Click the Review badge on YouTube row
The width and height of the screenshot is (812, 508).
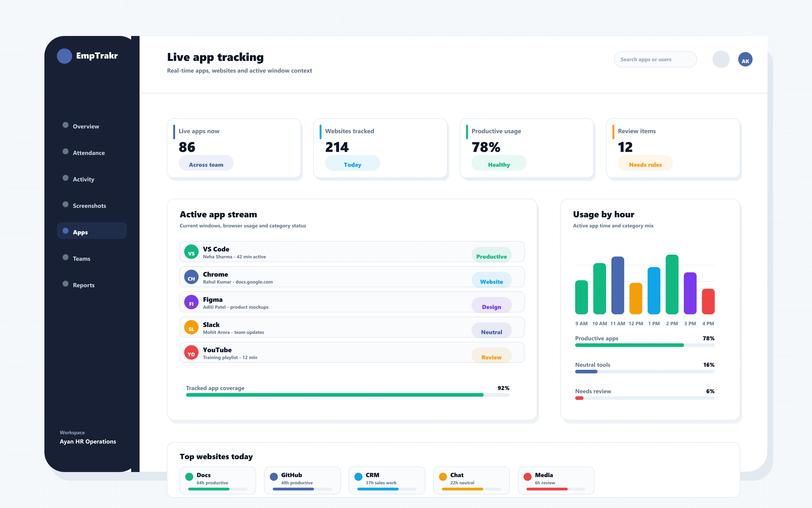(x=492, y=356)
